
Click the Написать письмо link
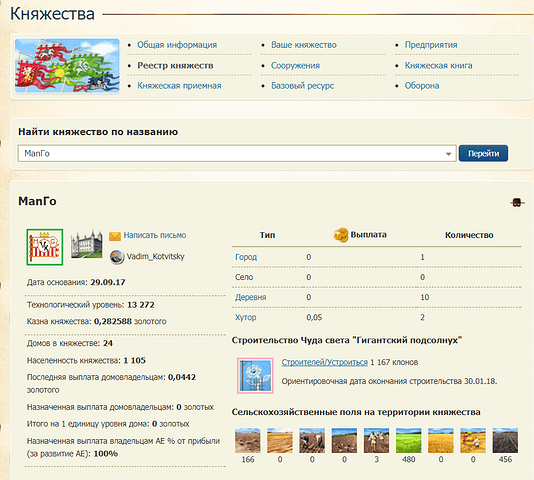click(155, 235)
